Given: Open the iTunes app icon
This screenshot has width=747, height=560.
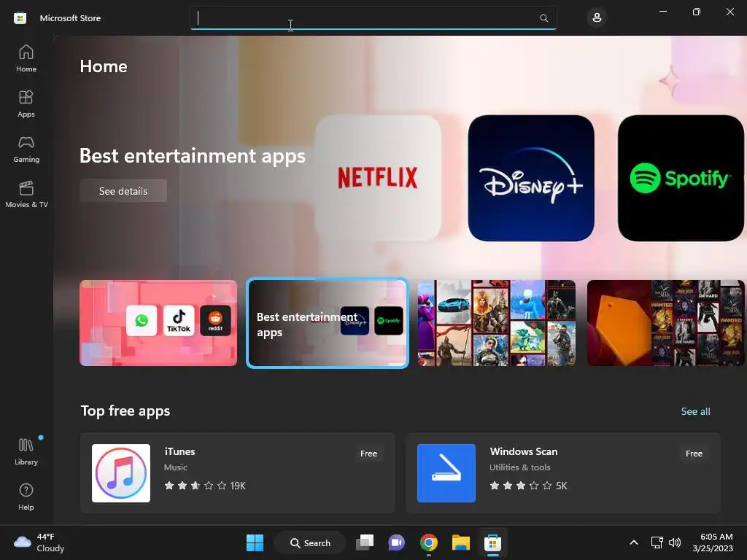Looking at the screenshot, I should point(121,473).
